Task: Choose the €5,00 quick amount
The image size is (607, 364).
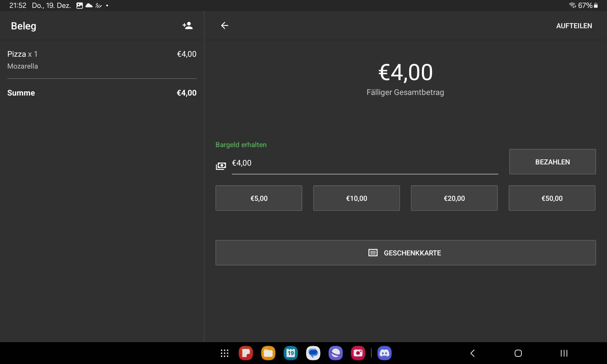Action: [259, 198]
